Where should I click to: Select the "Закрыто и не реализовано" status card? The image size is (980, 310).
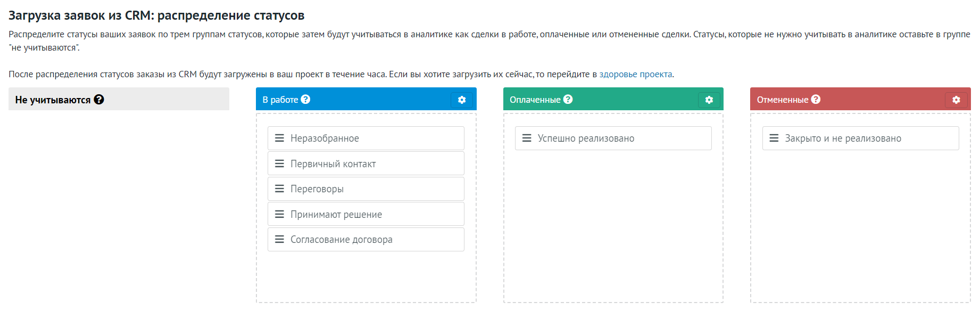(860, 138)
